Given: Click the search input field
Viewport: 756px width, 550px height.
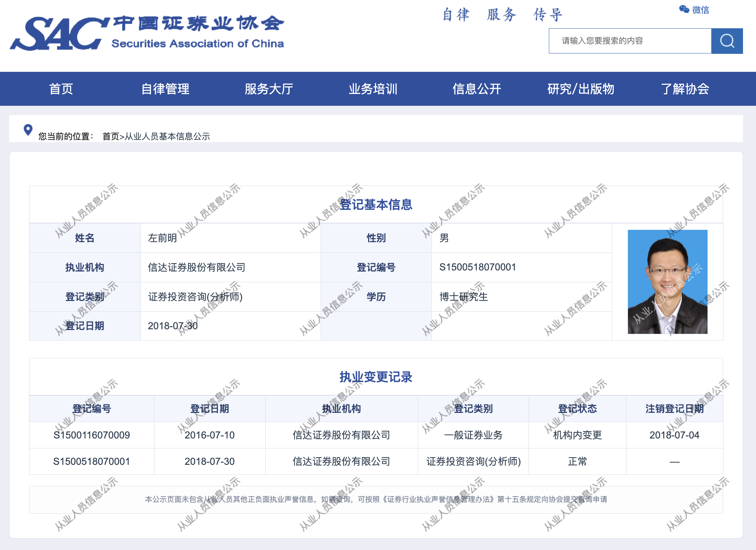Looking at the screenshot, I should pyautogui.click(x=630, y=41).
